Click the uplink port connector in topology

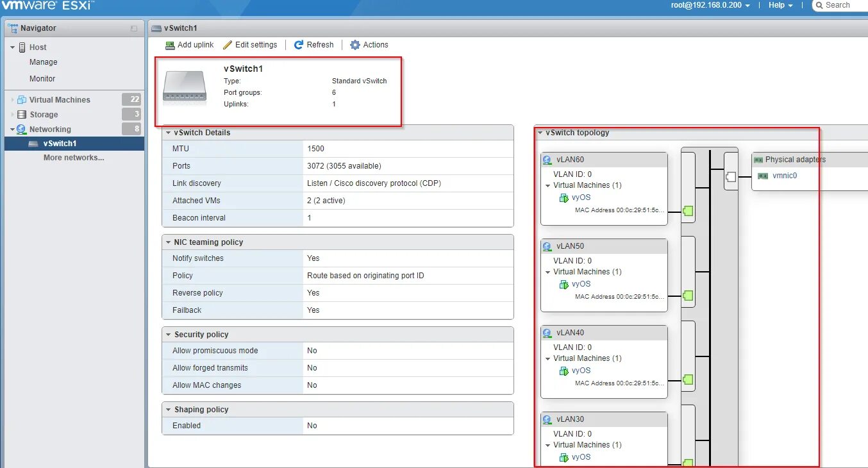point(730,176)
